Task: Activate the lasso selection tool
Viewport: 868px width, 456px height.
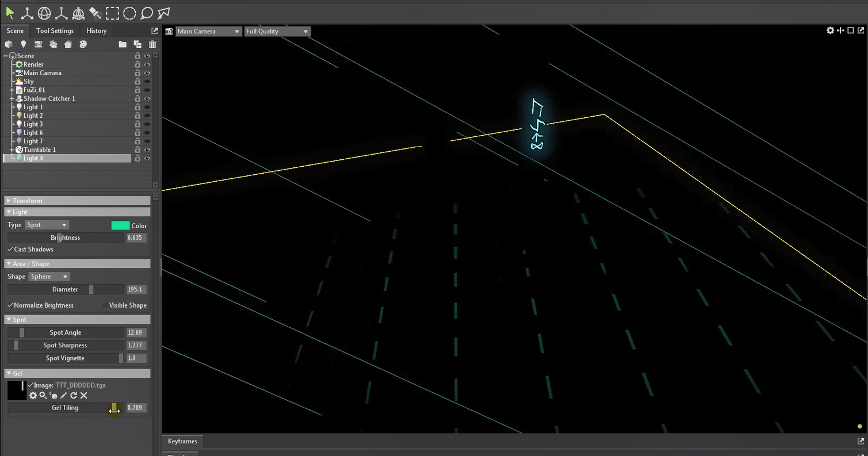Action: [147, 13]
